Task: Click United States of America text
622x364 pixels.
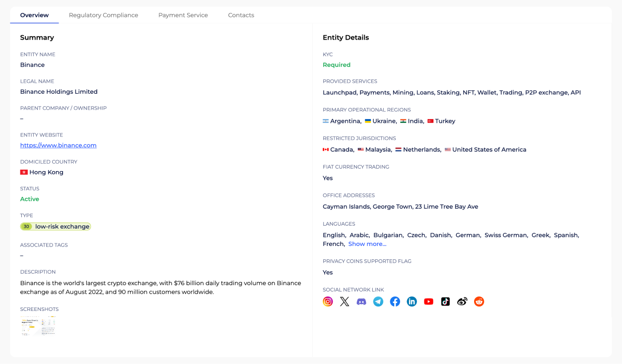Action: 489,150
